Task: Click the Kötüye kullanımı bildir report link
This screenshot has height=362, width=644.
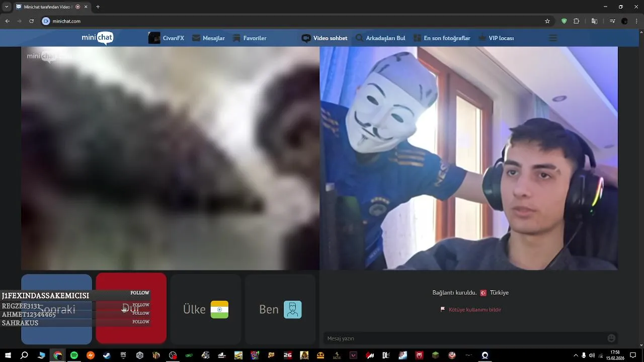Action: pyautogui.click(x=471, y=310)
